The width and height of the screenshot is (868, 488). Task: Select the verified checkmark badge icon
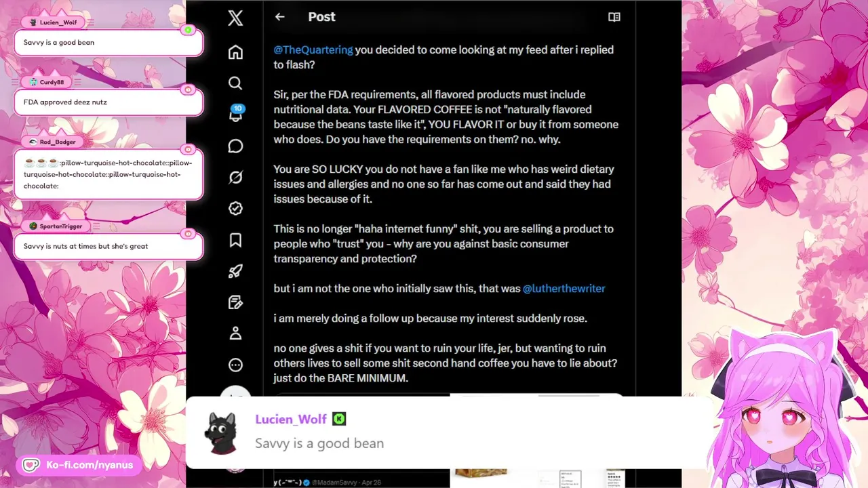click(x=235, y=209)
